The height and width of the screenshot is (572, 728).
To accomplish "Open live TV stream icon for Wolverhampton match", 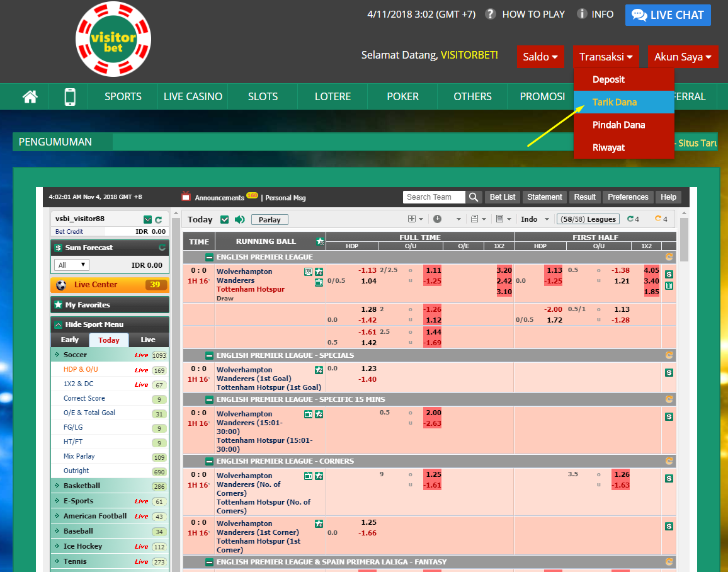I will (319, 282).
